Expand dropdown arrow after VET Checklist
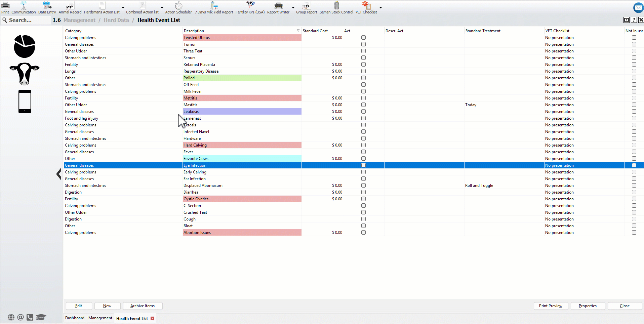Screen dimensions: 644x324 click(x=380, y=7)
